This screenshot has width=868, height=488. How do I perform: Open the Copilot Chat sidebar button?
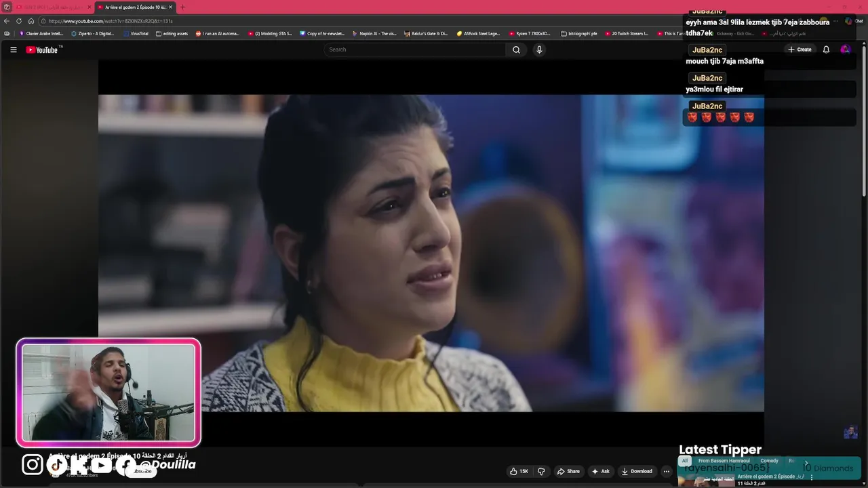[853, 21]
